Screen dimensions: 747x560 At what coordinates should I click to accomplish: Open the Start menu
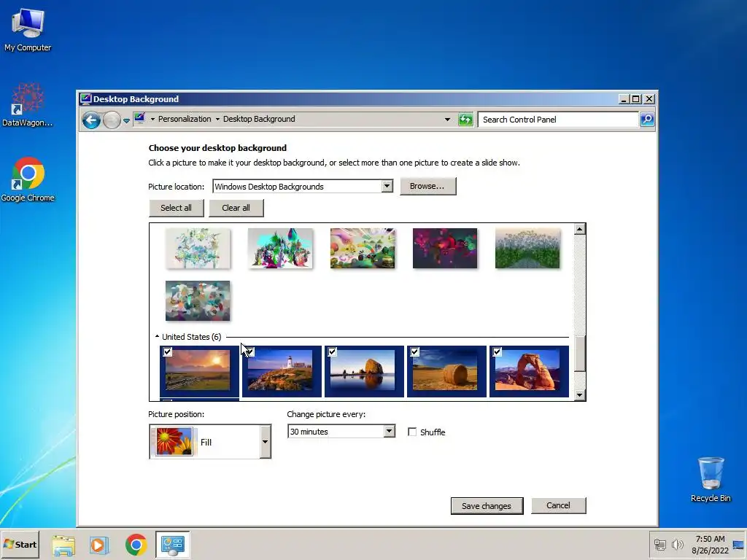[x=20, y=544]
